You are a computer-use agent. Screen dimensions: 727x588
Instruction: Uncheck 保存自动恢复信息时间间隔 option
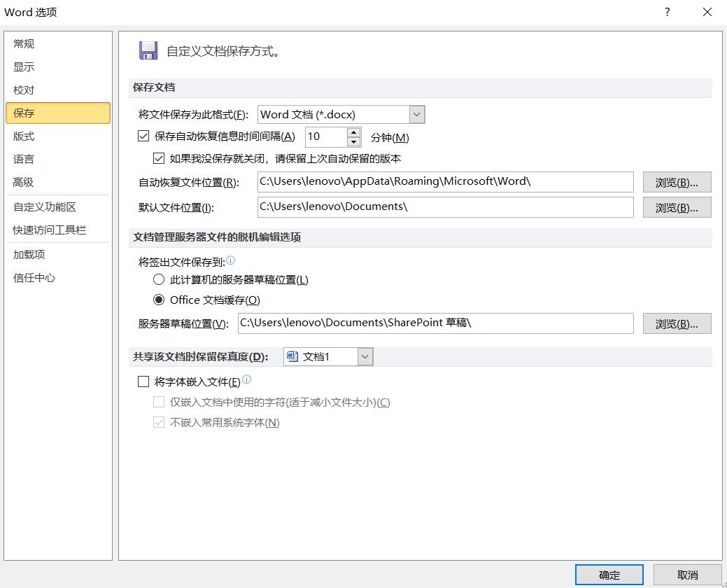pos(143,136)
